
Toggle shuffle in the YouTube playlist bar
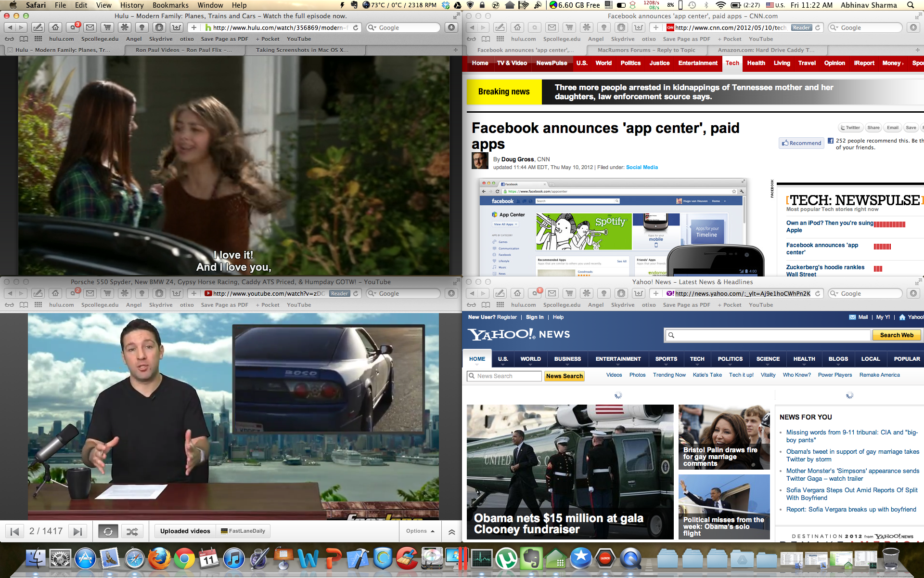tap(132, 531)
